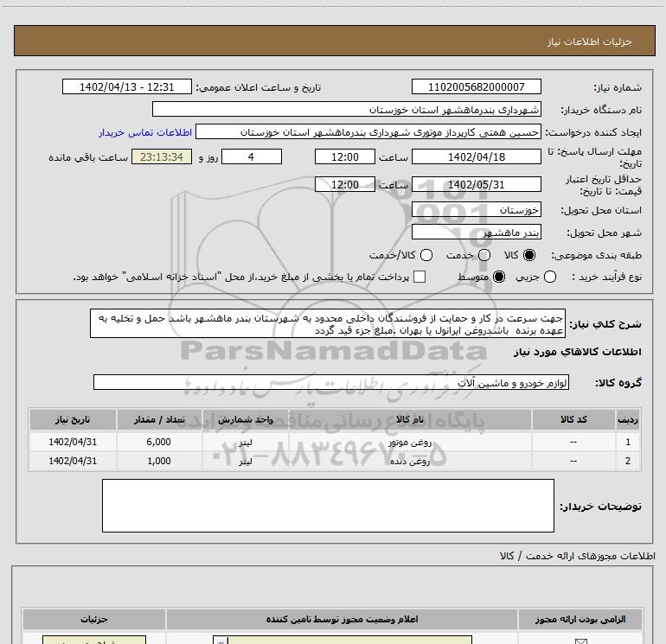Viewport: 666px width, 644px height.
Task: Click price validity time 12:00 field
Action: tap(345, 184)
